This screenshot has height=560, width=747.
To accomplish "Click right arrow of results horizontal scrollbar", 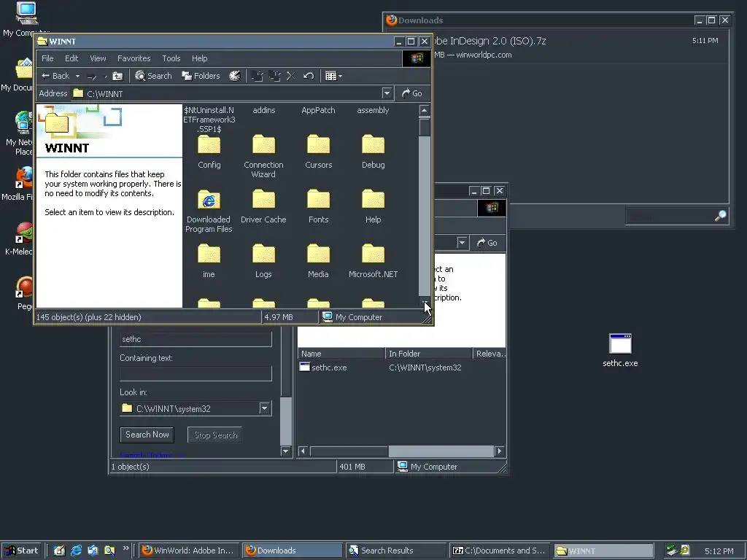I will (499, 451).
